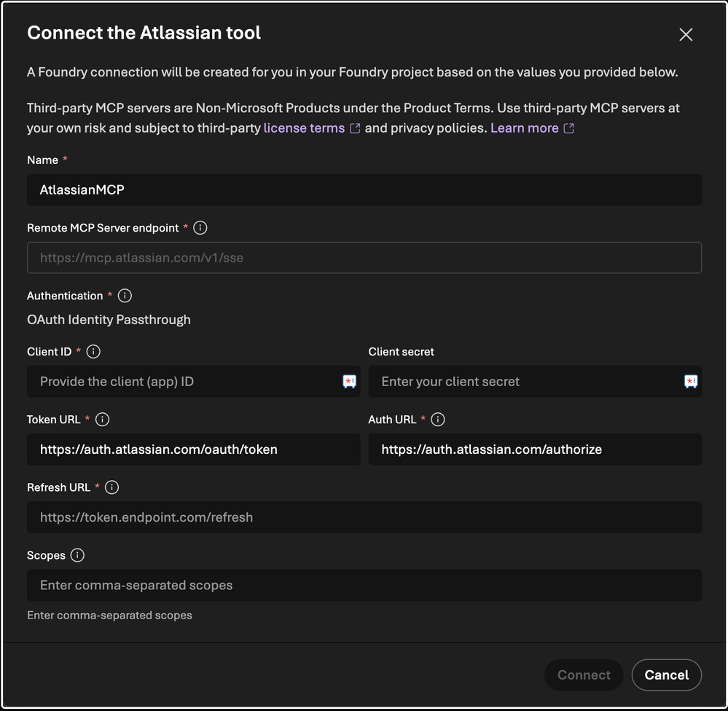Click the Refresh URL info icon

pos(111,487)
